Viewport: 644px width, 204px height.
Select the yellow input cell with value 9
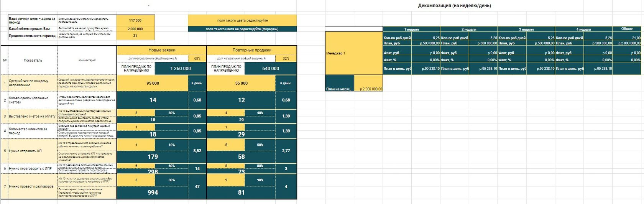tap(226, 180)
